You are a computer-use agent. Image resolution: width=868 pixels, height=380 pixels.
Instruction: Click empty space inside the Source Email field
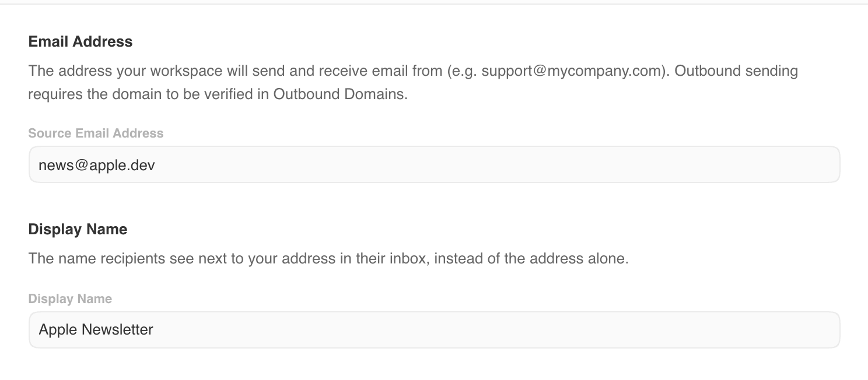496,164
